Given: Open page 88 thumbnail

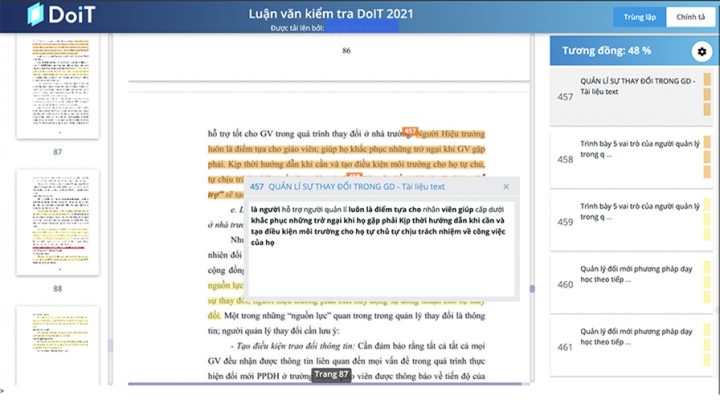Looking at the screenshot, I should coord(58,222).
